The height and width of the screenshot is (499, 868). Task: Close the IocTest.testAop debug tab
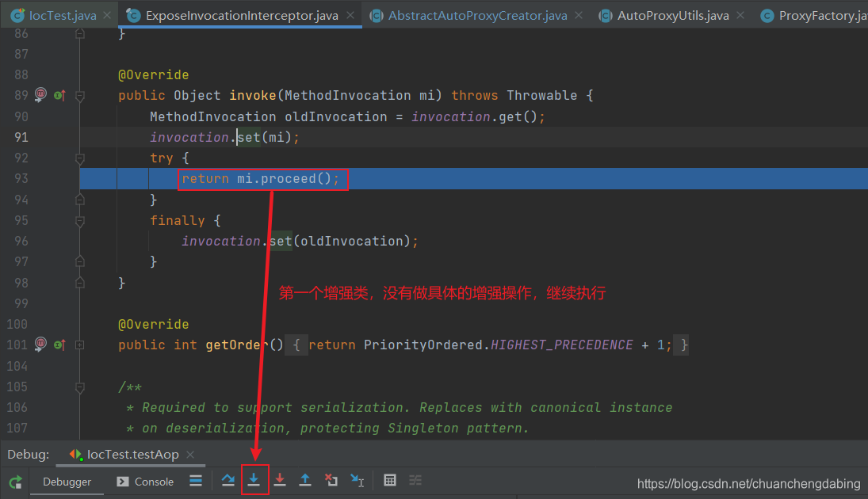tap(190, 455)
